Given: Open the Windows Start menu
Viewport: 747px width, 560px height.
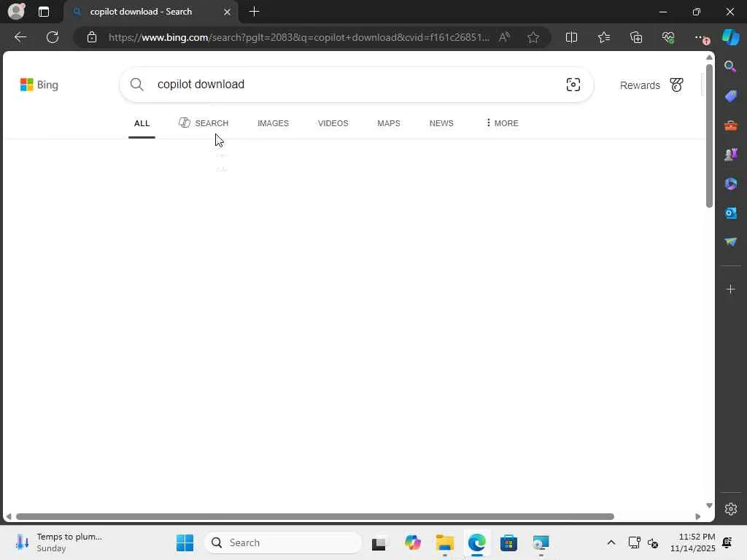Looking at the screenshot, I should click(x=185, y=542).
